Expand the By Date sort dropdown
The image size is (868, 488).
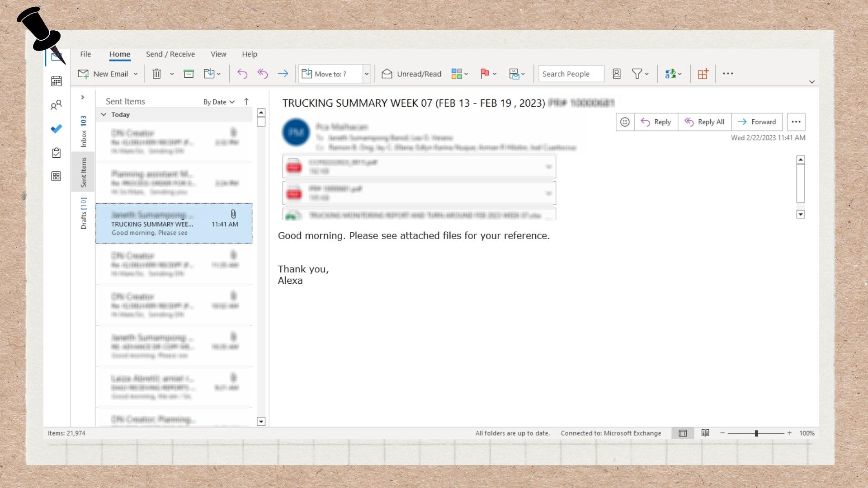click(x=219, y=102)
